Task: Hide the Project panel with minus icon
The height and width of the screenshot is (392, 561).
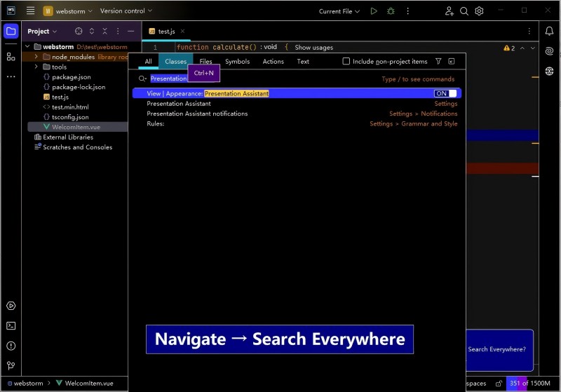Action: click(x=131, y=31)
